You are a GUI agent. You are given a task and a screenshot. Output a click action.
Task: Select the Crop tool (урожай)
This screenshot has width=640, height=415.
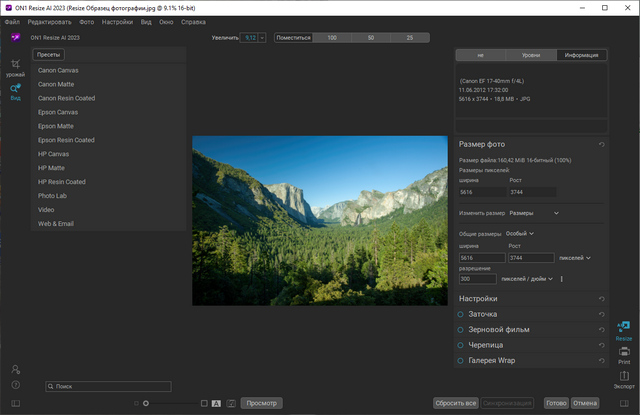click(15, 66)
